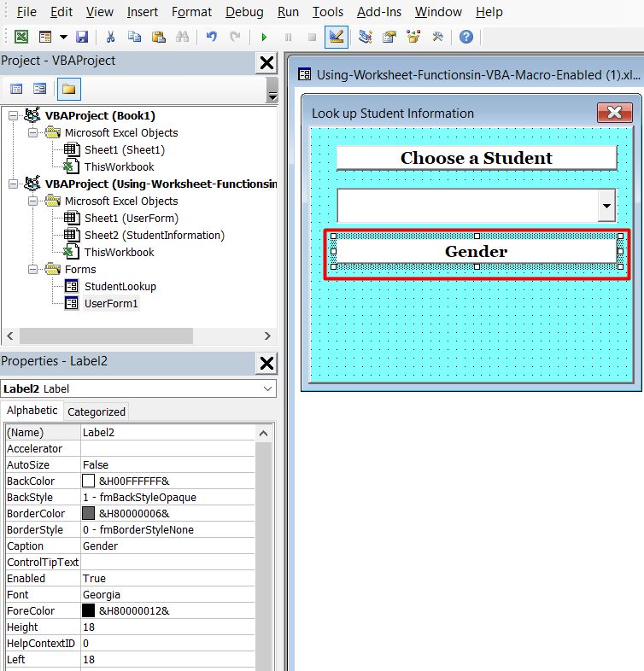Collapse the VBAProject (Book1) node

[x=14, y=115]
